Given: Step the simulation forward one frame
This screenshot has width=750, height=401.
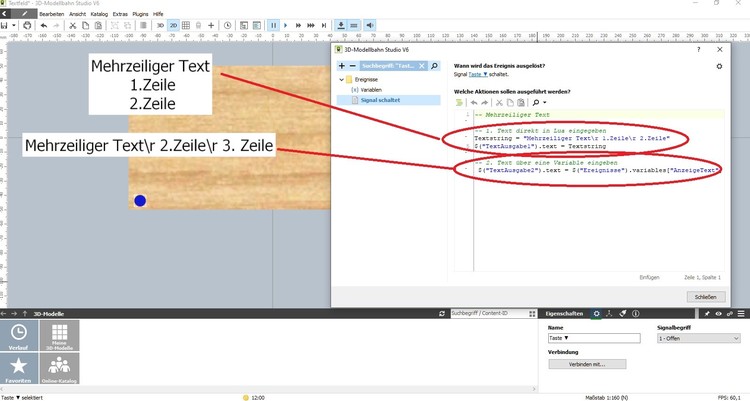Looking at the screenshot, I should [x=324, y=25].
